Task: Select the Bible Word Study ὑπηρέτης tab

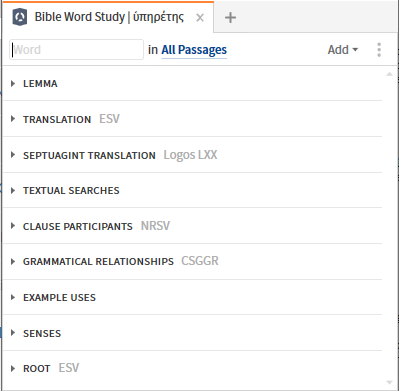Action: (x=109, y=17)
